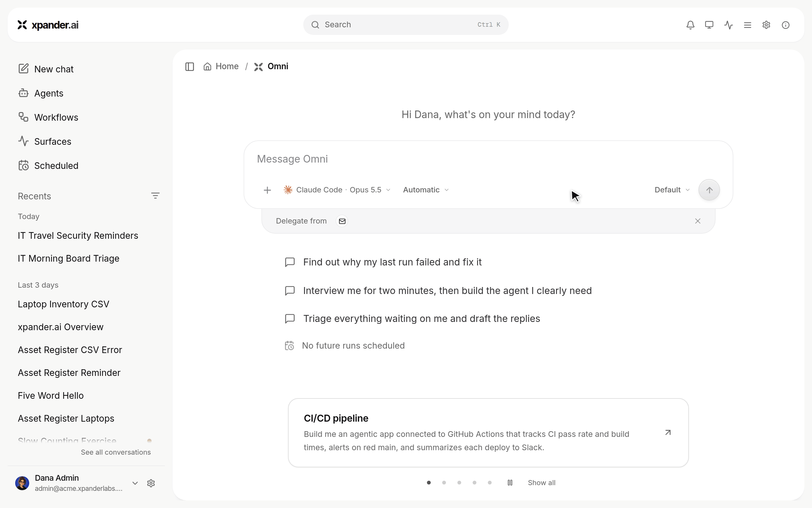Open the Automatic mode dropdown
Screen dimensions: 812x508
click(x=426, y=190)
